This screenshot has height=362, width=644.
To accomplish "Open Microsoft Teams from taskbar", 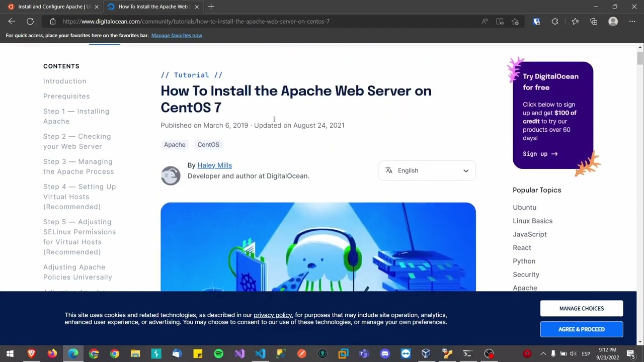I will (364, 354).
